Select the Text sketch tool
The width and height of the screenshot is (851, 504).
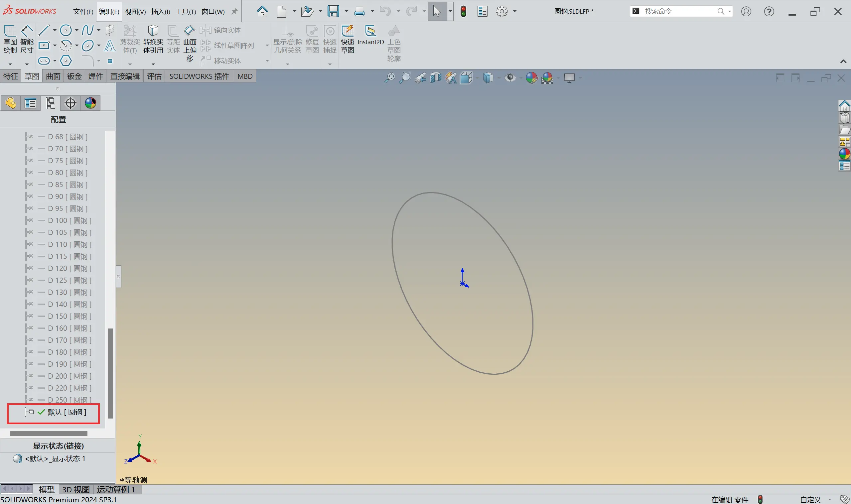[x=109, y=46]
